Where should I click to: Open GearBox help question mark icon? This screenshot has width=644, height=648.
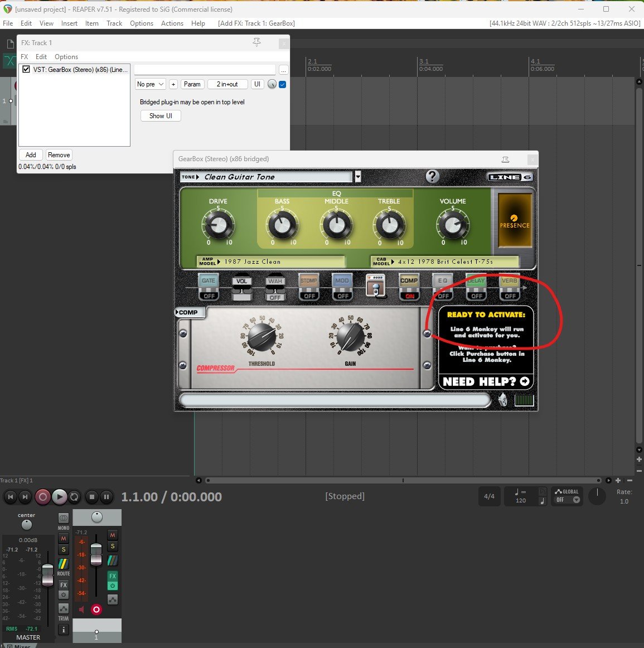[x=432, y=177]
